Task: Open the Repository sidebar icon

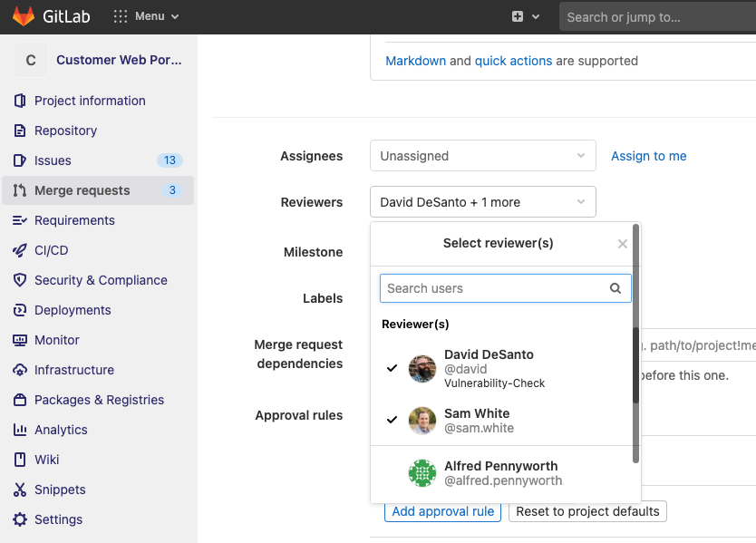Action: pyautogui.click(x=20, y=131)
